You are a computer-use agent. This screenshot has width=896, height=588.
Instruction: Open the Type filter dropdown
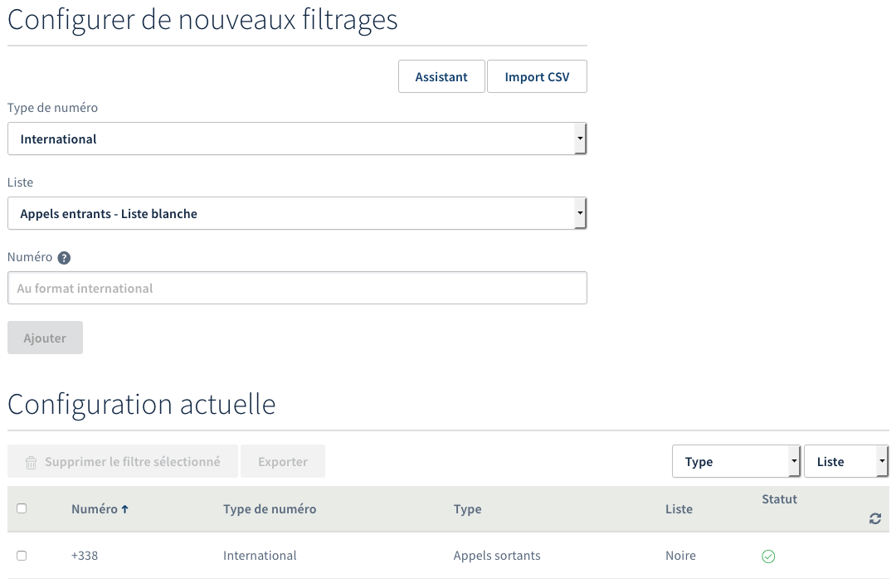736,462
